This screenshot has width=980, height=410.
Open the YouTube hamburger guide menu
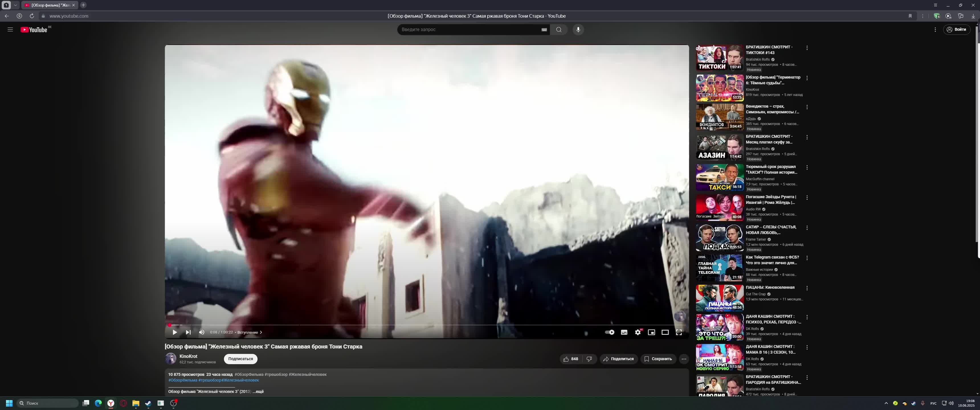(x=10, y=30)
